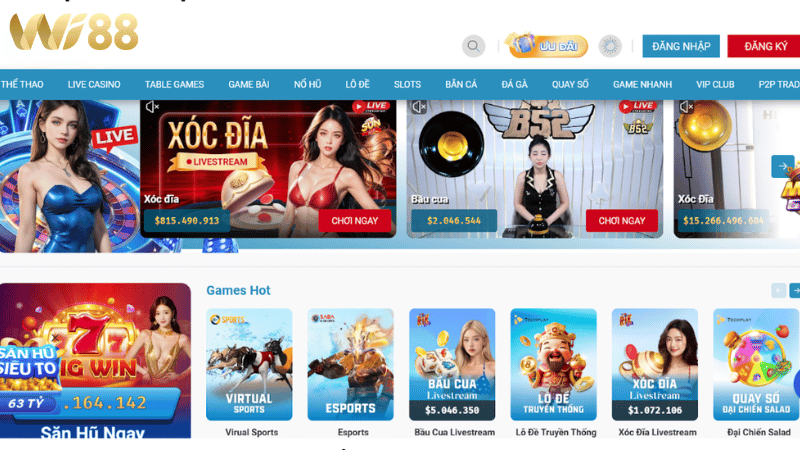
Task: Open the Virtual Sports game tile
Action: click(249, 364)
